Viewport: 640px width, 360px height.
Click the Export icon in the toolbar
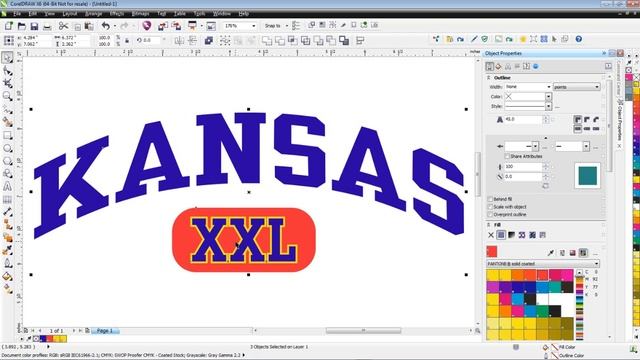pyautogui.click(x=176, y=26)
